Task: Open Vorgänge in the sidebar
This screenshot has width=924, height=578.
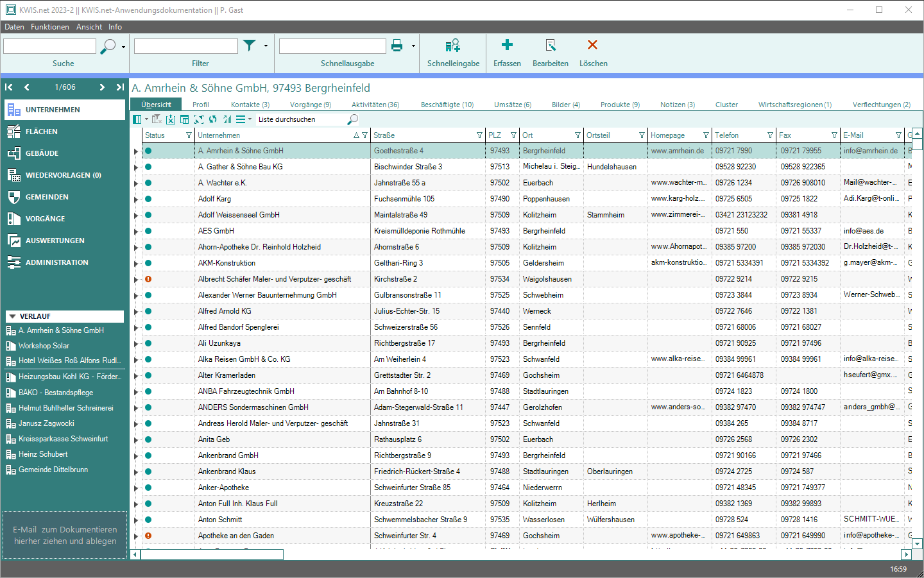Action: point(64,219)
